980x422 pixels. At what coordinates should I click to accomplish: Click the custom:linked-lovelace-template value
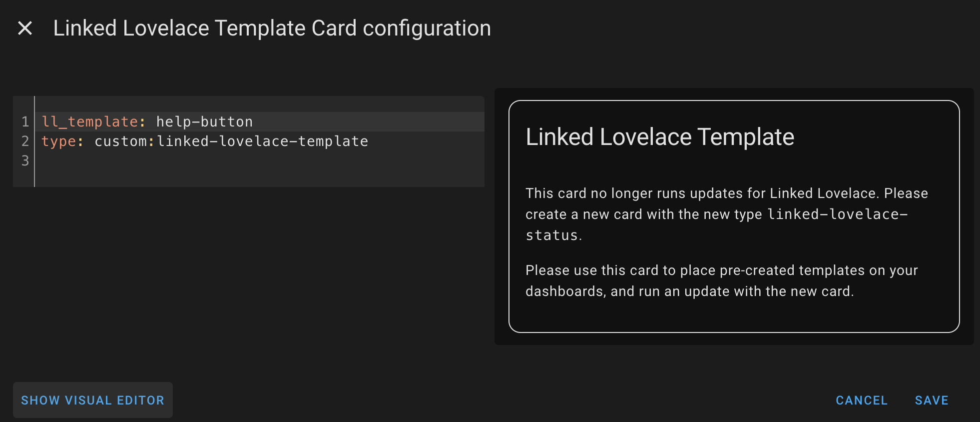click(231, 141)
